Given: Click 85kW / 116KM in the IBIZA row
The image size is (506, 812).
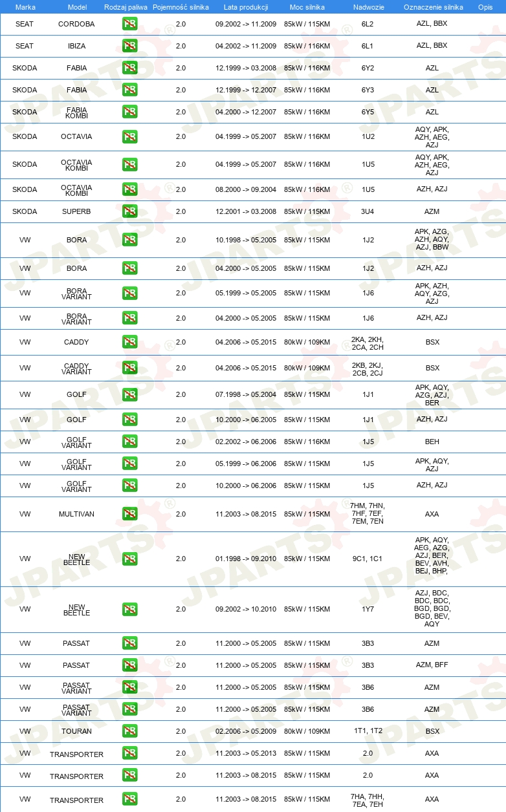Looking at the screenshot, I should pos(307,46).
